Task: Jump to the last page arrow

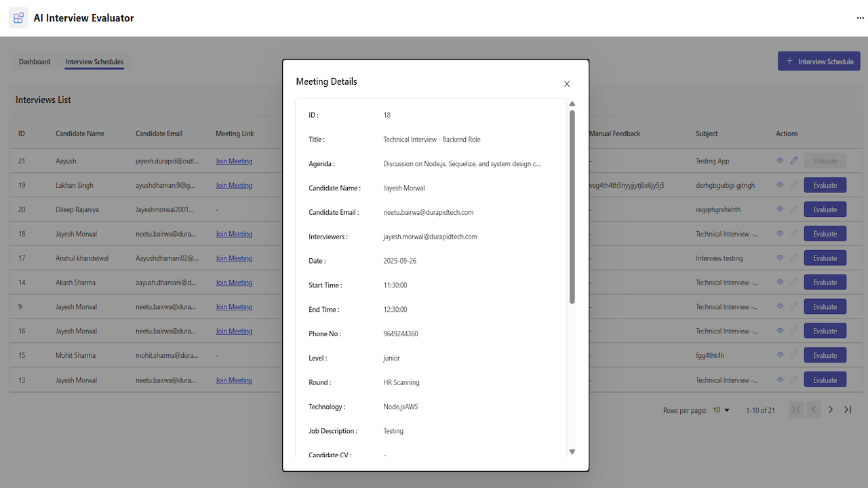Action: [848, 409]
